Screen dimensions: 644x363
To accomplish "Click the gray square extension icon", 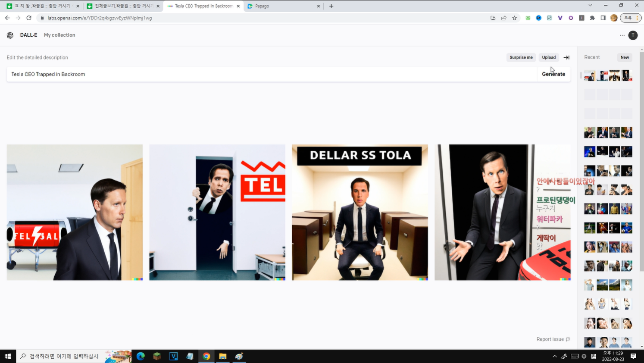I will coord(581,18).
